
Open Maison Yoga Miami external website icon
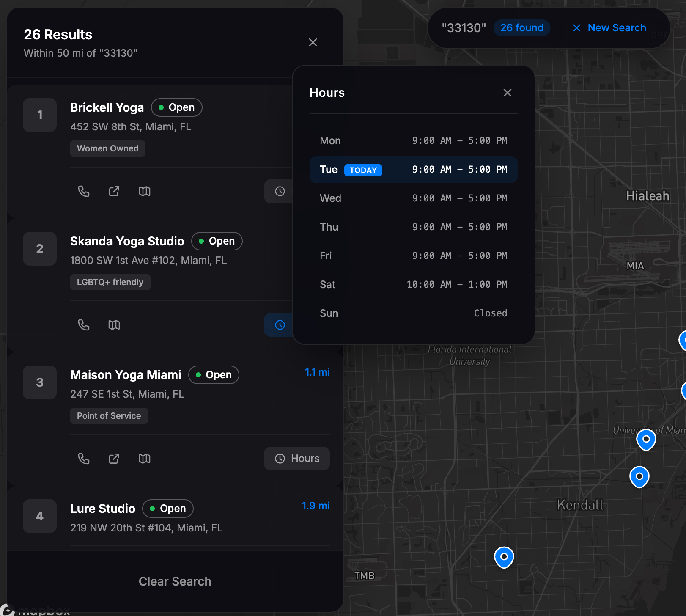coord(114,459)
